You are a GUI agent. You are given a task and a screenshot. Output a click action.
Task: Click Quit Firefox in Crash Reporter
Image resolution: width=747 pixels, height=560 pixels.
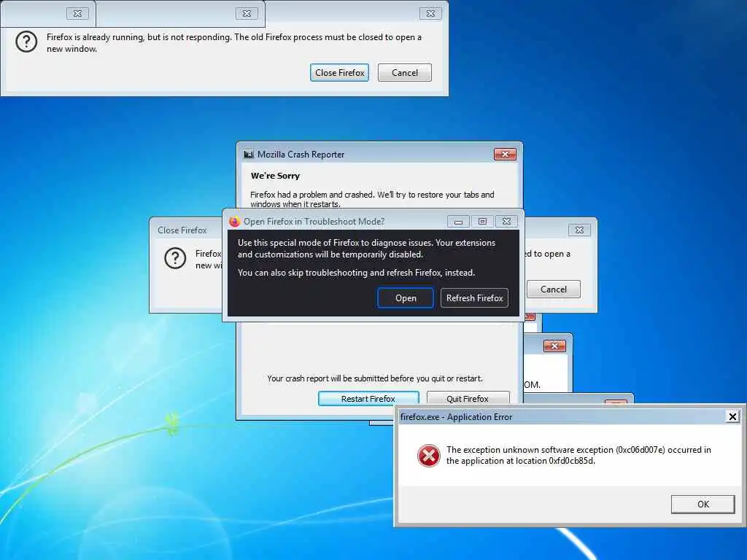point(468,398)
